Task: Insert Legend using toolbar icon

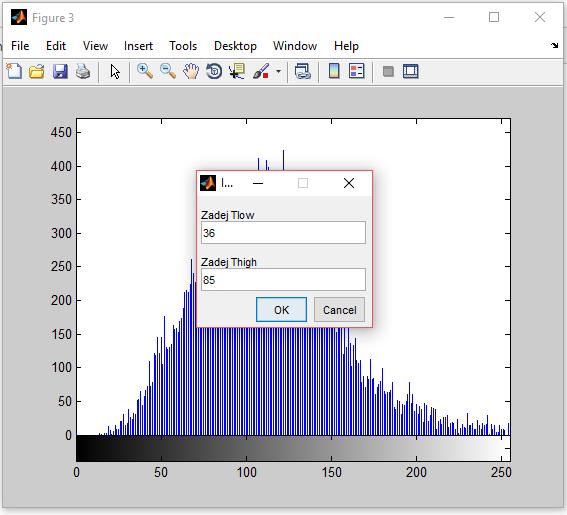Action: click(x=357, y=71)
